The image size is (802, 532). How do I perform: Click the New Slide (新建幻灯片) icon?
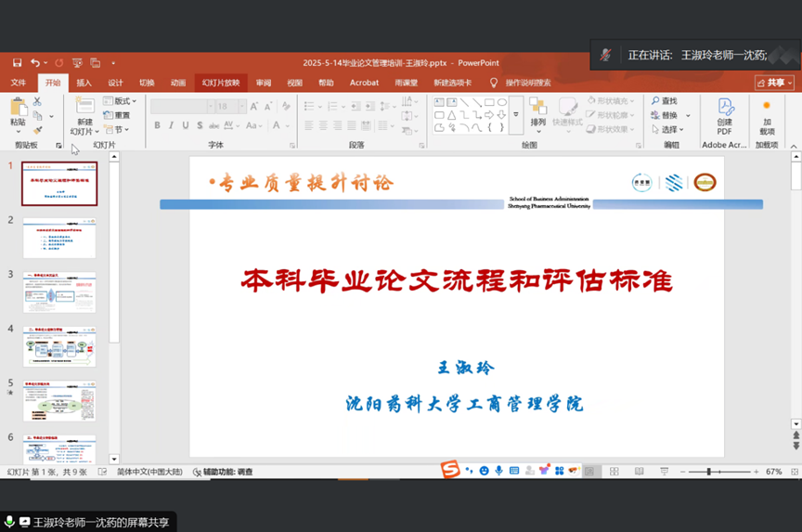coord(84,108)
